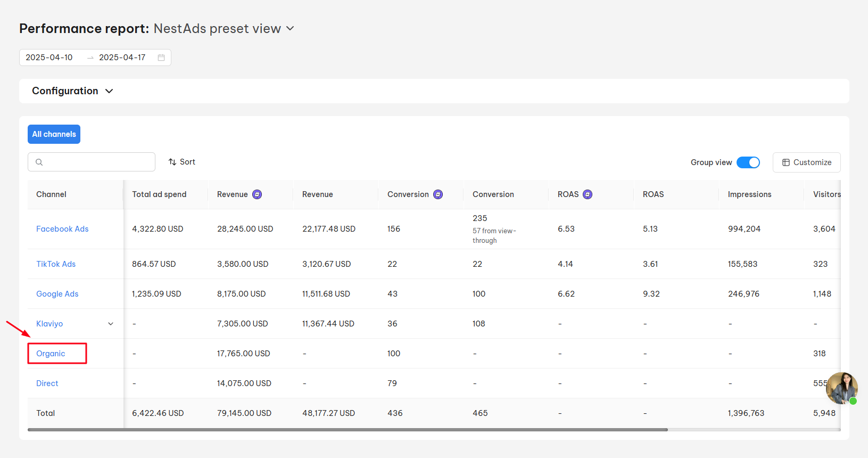Click the NestAds icon beside first Conversion header
The width and height of the screenshot is (868, 458).
(x=438, y=194)
